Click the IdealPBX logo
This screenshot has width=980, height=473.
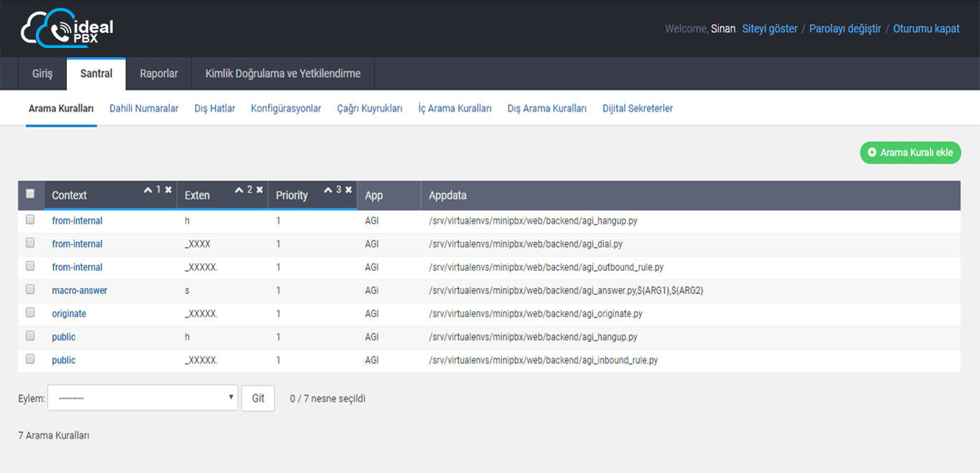[67, 29]
